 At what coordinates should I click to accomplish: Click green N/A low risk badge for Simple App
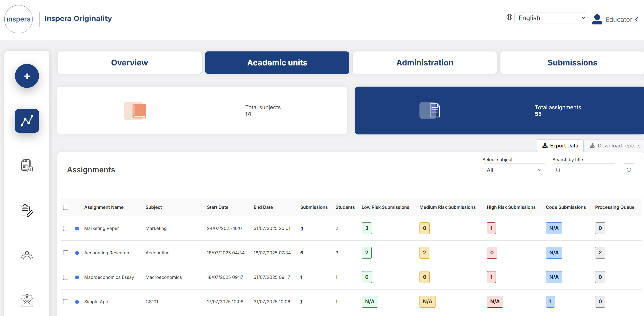tap(370, 301)
